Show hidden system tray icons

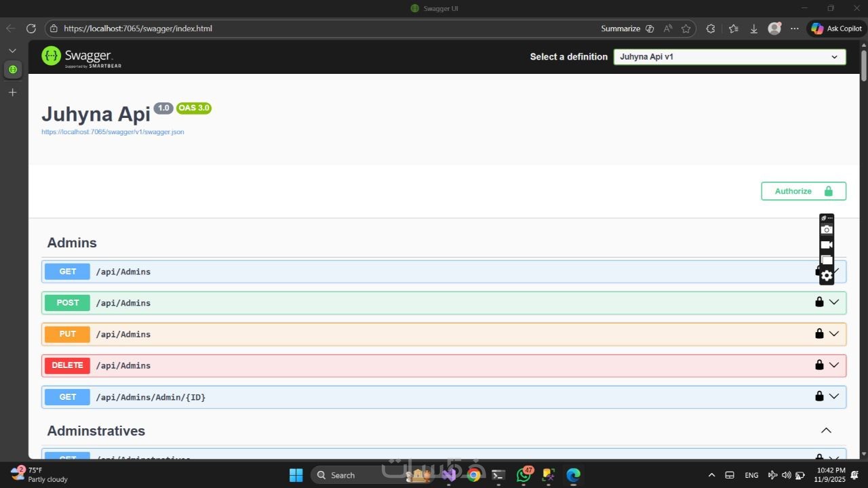pos(711,475)
